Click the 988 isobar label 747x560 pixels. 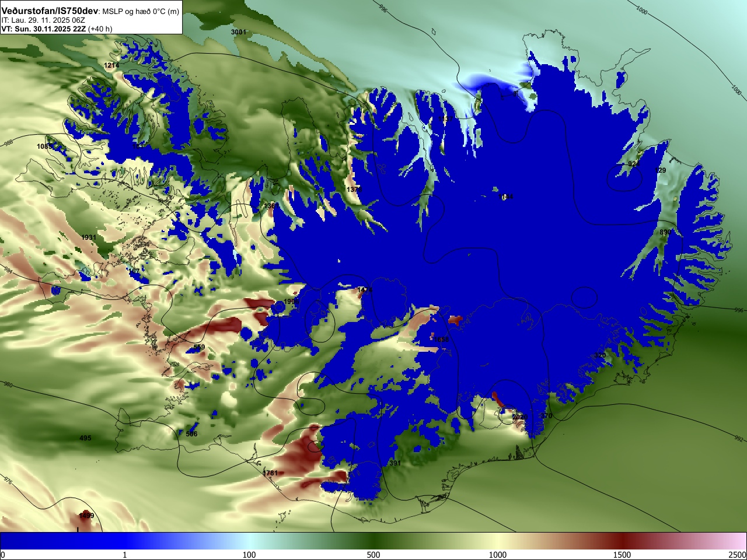click(8, 142)
